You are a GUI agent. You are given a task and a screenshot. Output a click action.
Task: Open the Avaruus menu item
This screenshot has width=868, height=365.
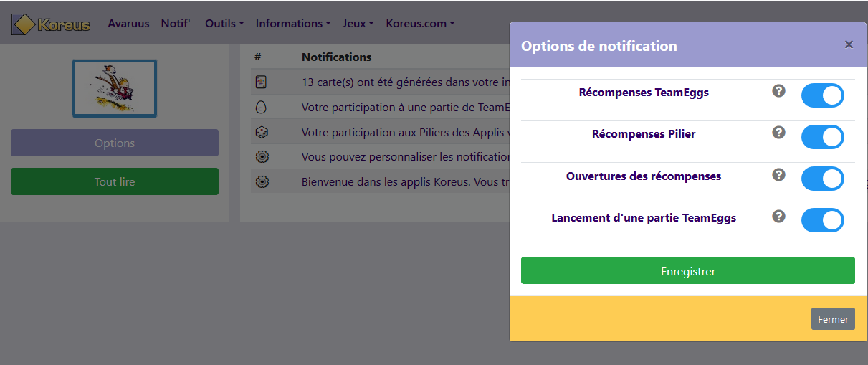coord(128,23)
